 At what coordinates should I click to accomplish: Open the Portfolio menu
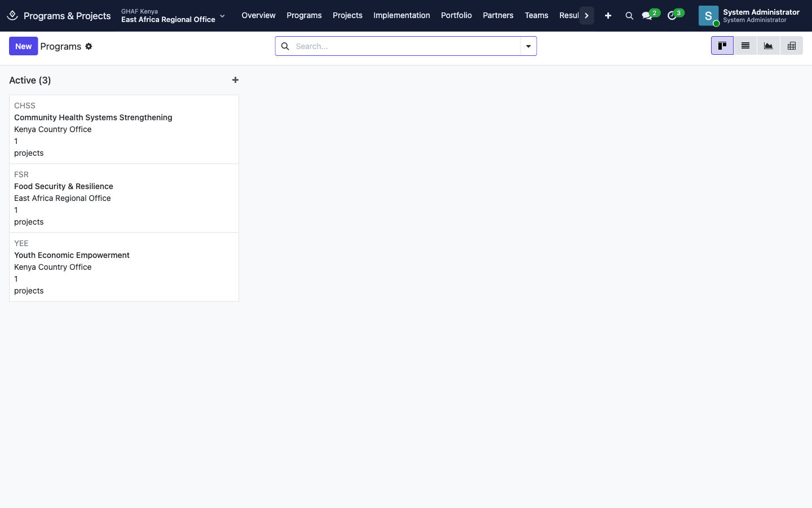point(456,15)
